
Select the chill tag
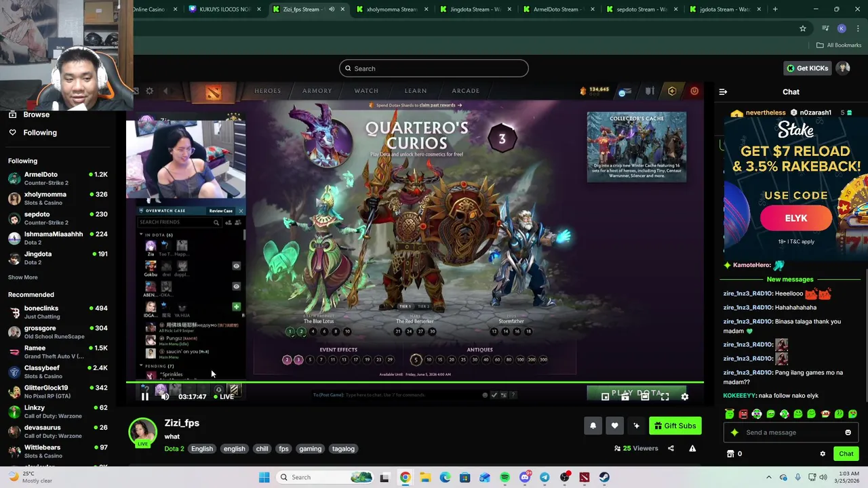pyautogui.click(x=262, y=449)
